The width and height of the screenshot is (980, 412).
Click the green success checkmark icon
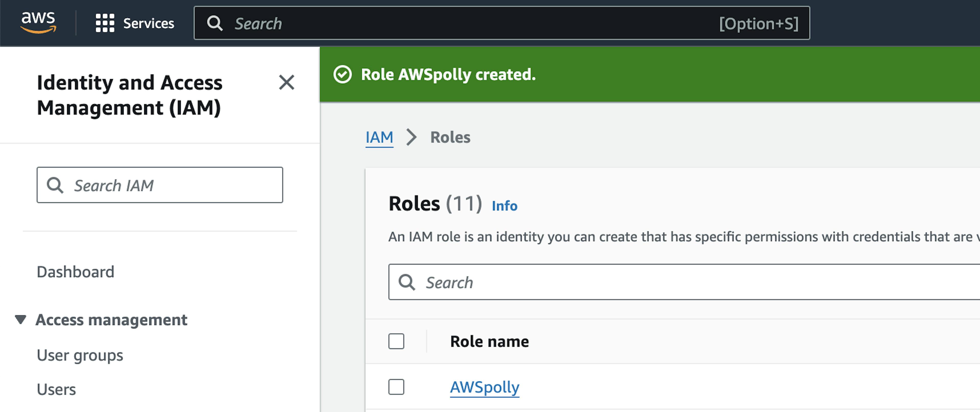pos(342,74)
